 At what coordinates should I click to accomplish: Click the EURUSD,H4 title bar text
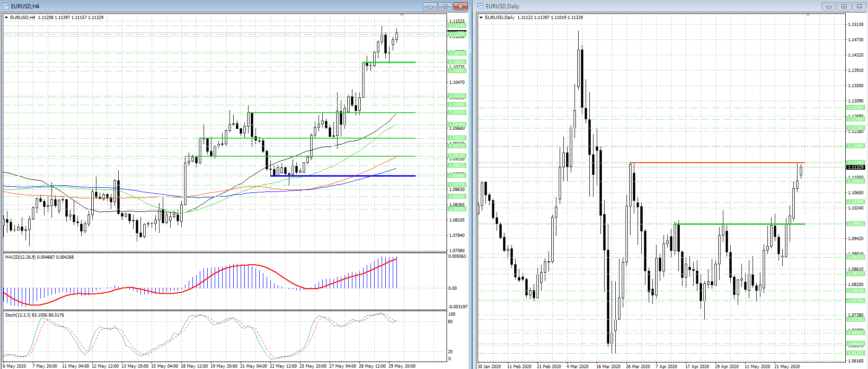[25, 6]
